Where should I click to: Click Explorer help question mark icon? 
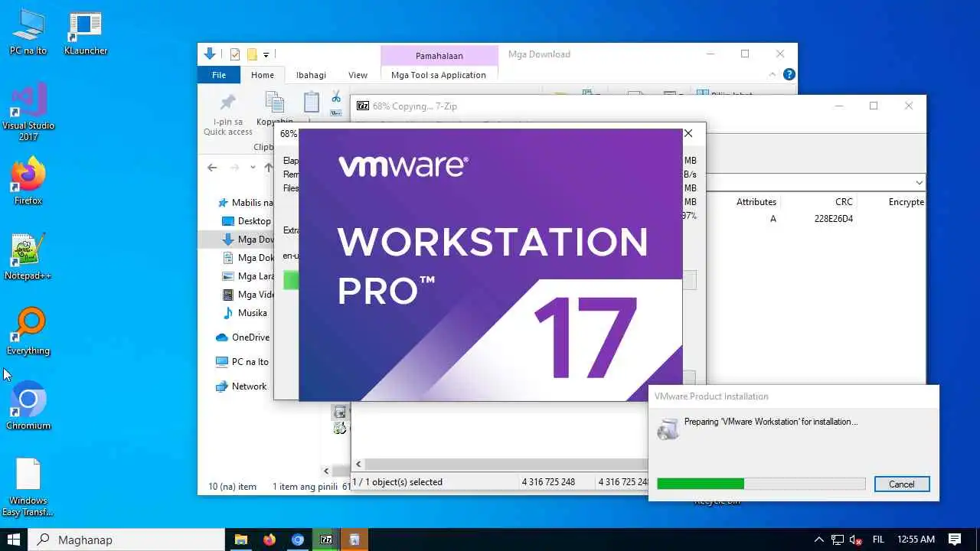pyautogui.click(x=789, y=74)
